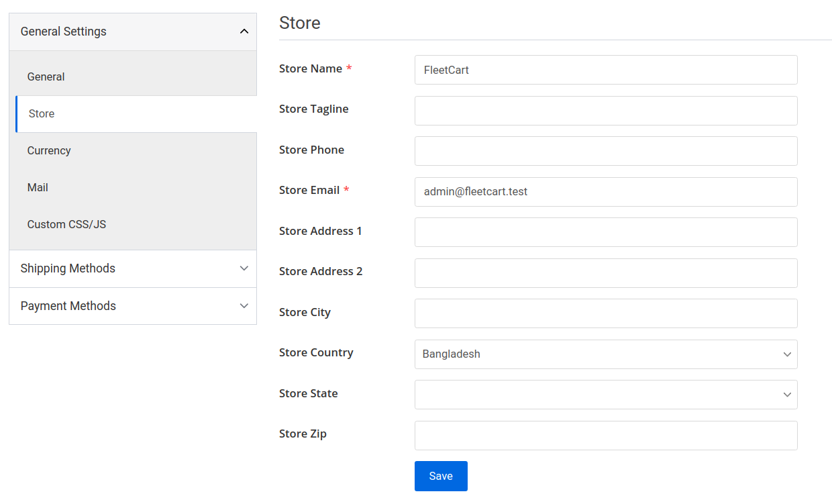Expand the Shipping Methods section
This screenshot has height=504, width=832.
[132, 268]
